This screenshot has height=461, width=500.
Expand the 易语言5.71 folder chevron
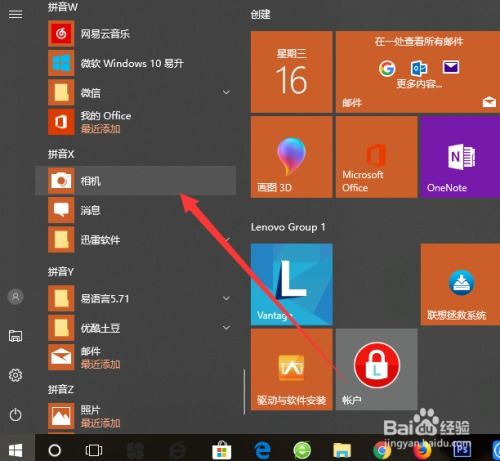[x=226, y=298]
